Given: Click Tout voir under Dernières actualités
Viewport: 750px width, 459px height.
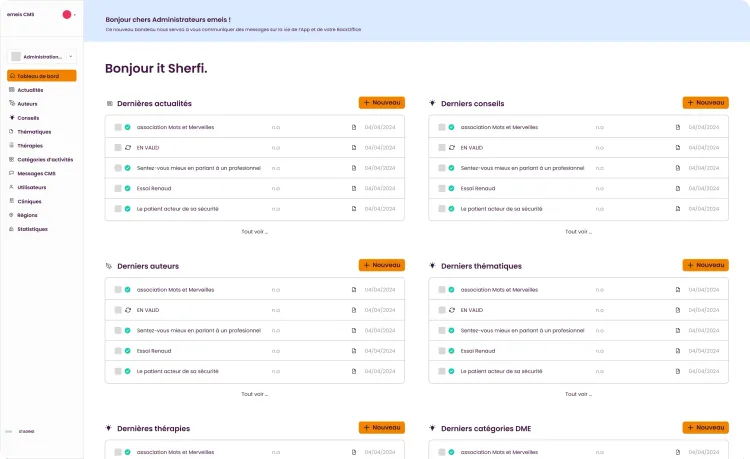Looking at the screenshot, I should [254, 231].
